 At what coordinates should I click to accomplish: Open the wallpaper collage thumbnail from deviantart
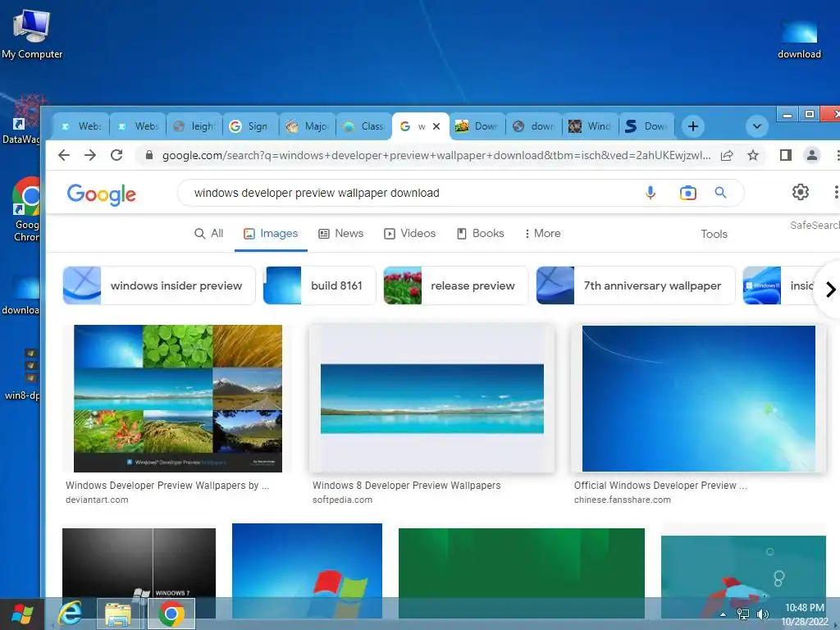pyautogui.click(x=178, y=399)
